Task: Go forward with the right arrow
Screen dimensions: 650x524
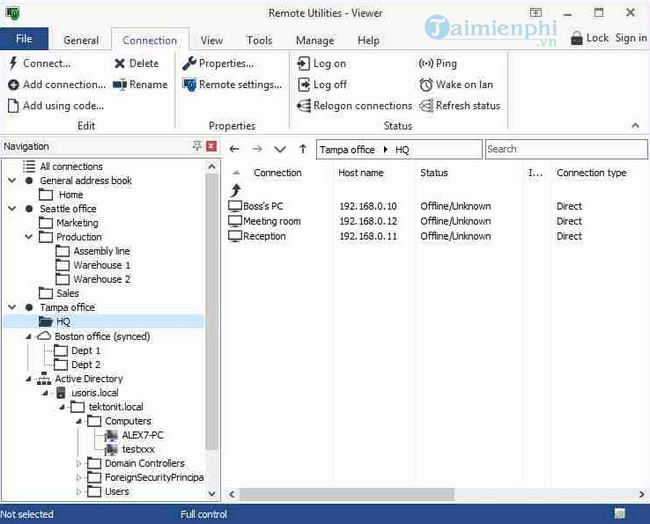Action: (257, 149)
